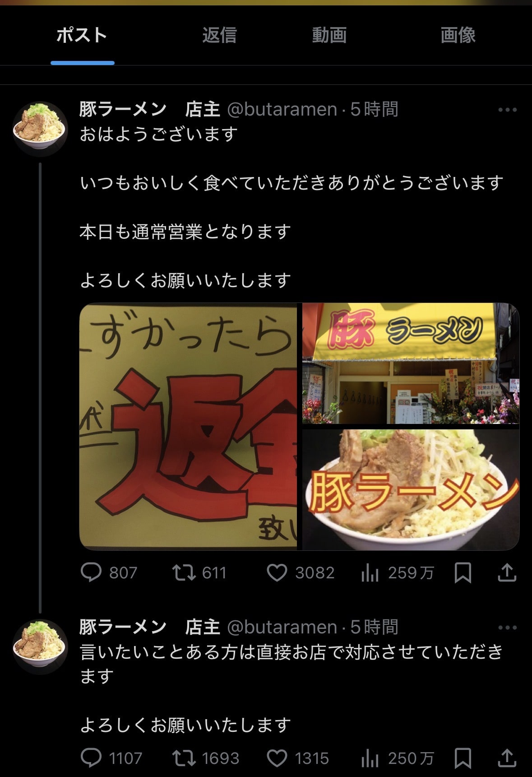Open replies on second post (1107)
Image resolution: width=532 pixels, height=777 pixels.
tap(111, 758)
